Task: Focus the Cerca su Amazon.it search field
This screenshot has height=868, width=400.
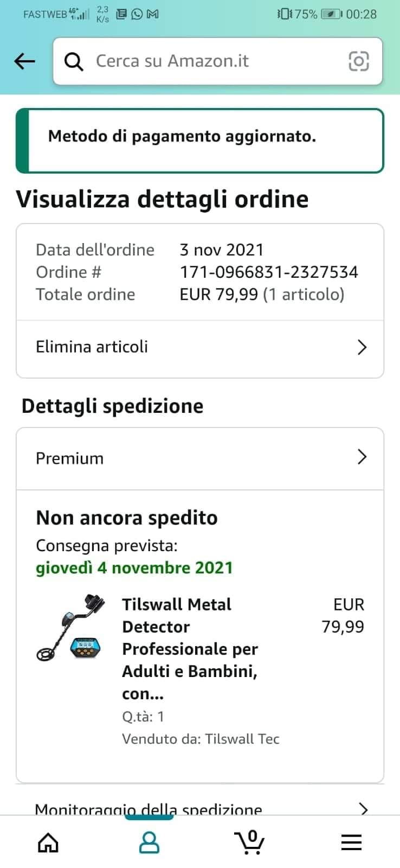Action: click(x=218, y=61)
